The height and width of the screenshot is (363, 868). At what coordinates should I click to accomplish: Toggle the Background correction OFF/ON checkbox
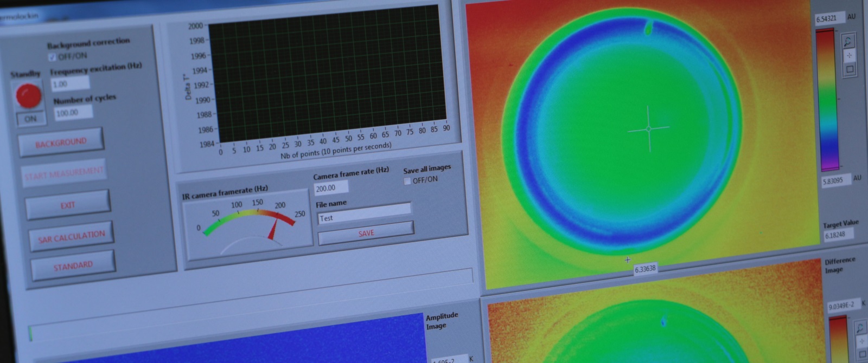click(53, 57)
